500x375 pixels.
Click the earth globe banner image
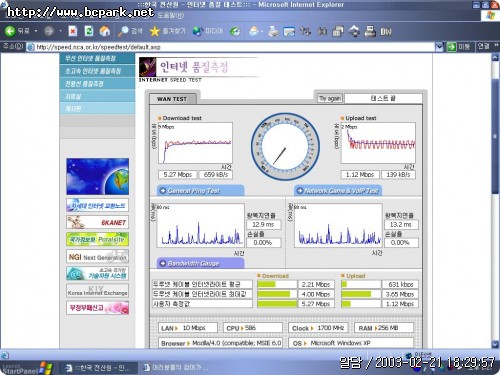click(x=97, y=176)
